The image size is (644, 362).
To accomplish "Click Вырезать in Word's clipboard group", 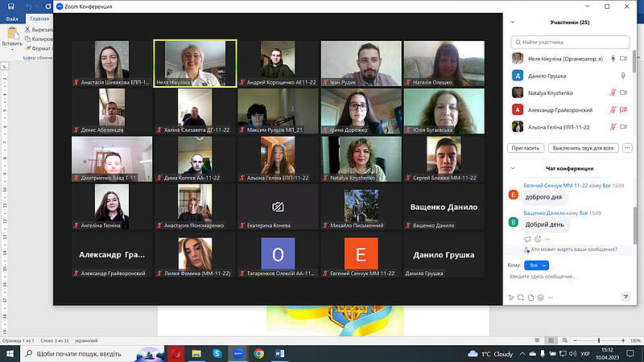I will (x=39, y=30).
